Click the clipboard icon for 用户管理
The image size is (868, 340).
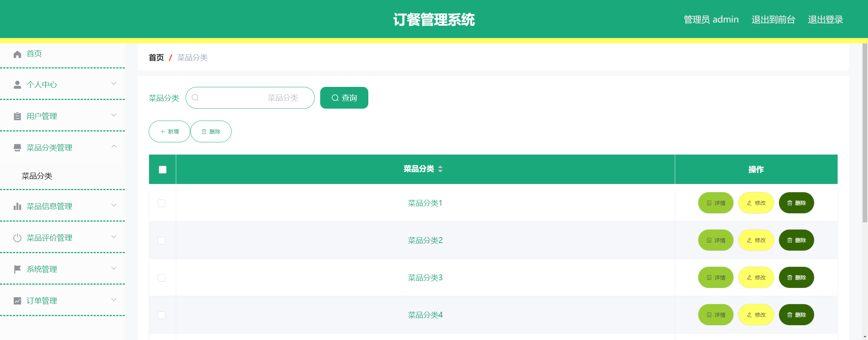pyautogui.click(x=17, y=116)
